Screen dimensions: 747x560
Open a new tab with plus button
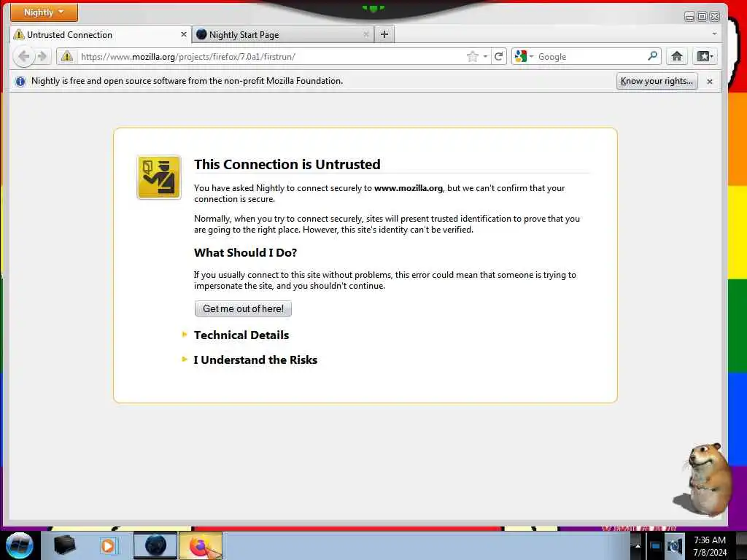point(384,34)
